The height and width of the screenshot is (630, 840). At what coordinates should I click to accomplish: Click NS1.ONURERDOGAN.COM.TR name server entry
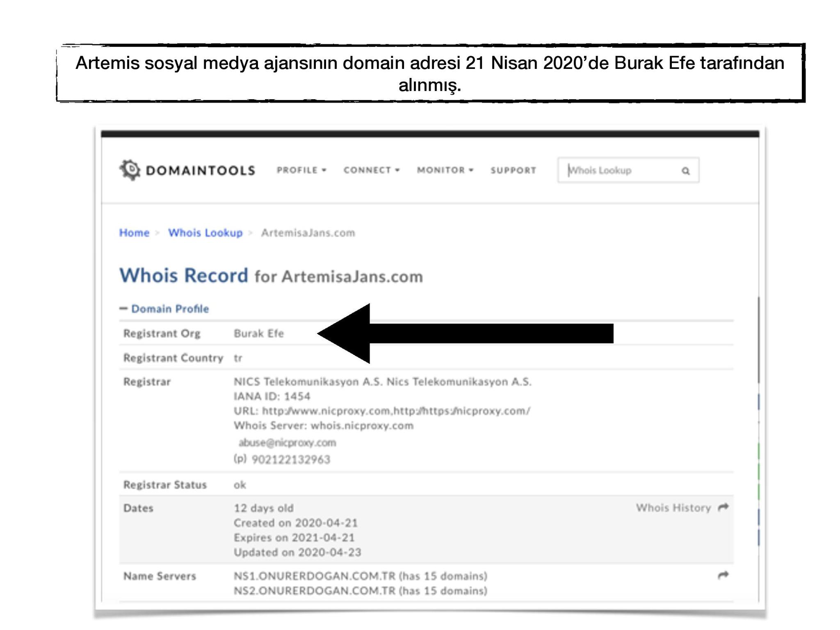pyautogui.click(x=314, y=576)
